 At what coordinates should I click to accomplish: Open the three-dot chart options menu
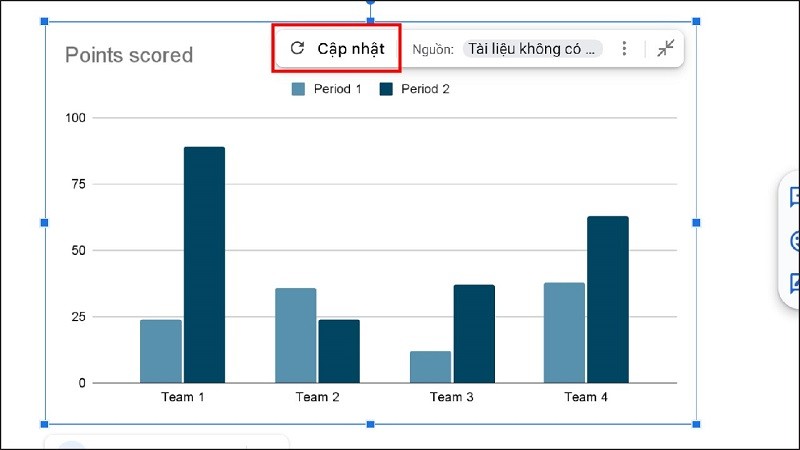(x=625, y=48)
